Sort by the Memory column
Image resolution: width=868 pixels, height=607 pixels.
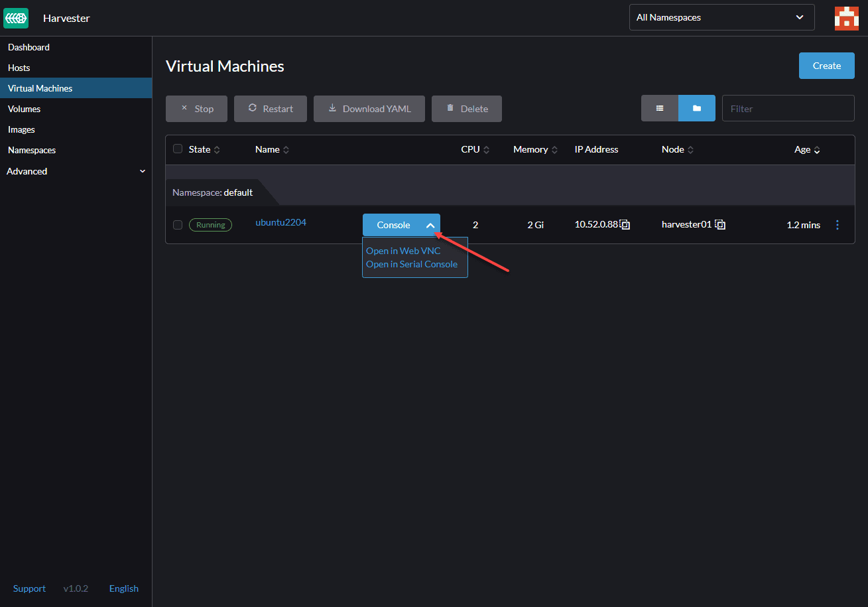536,150
